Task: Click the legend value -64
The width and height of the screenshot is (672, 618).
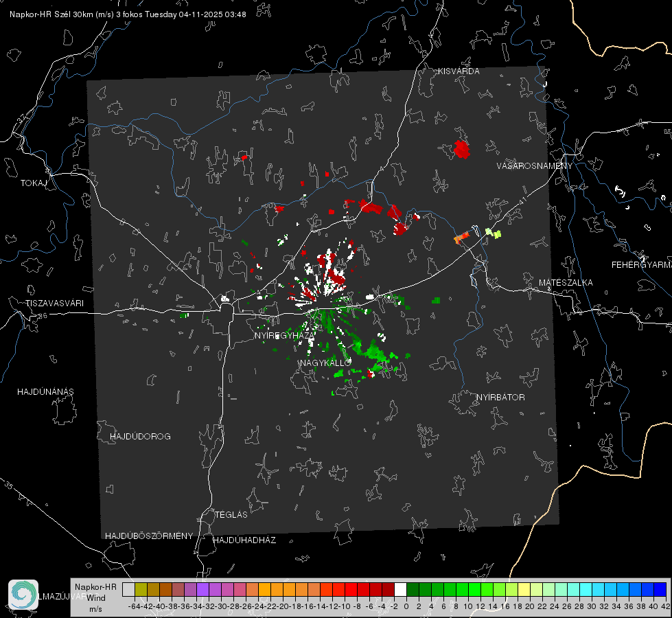Action: [x=135, y=606]
